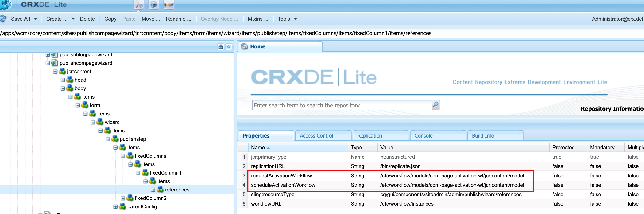Viewport: 644px width, 214px height.
Task: Click the jcr:content node icon
Action: click(62, 71)
